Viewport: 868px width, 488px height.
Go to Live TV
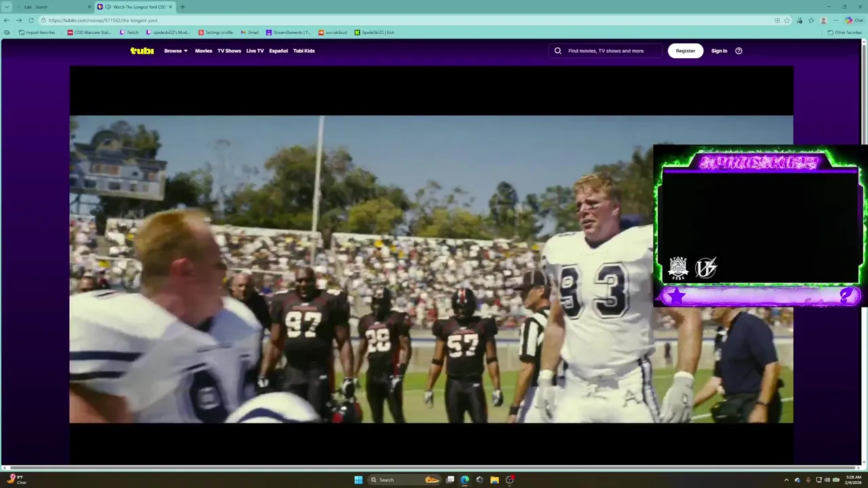[x=255, y=51]
